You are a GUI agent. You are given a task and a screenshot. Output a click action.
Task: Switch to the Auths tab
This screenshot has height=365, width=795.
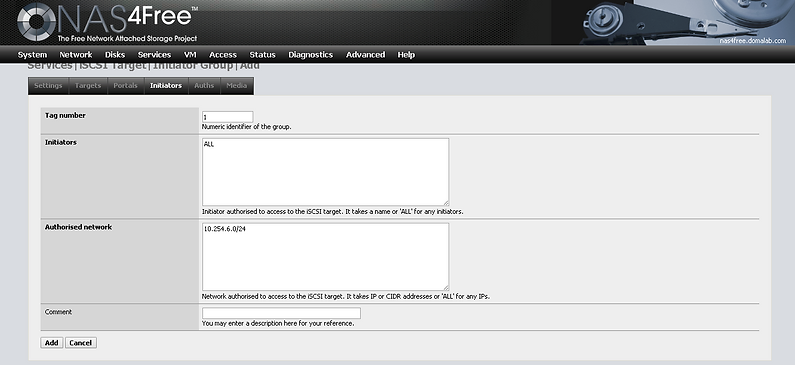point(204,86)
